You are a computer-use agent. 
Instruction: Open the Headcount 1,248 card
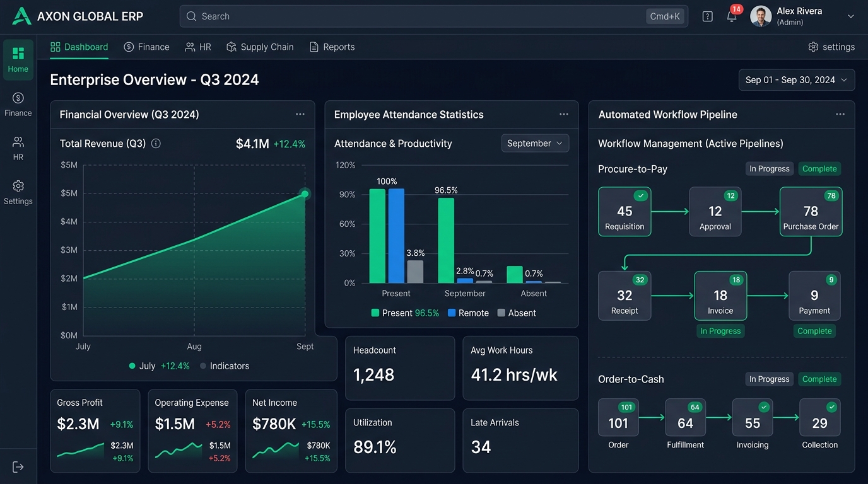pos(400,368)
